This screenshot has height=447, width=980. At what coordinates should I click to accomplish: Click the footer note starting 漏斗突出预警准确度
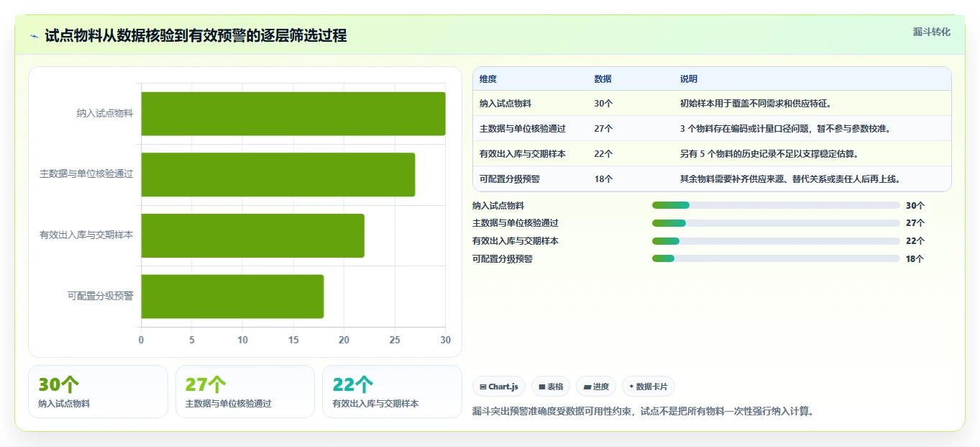[x=643, y=412]
